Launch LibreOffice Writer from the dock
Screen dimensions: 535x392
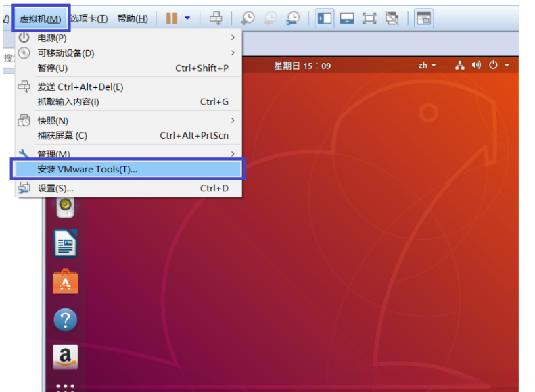(65, 243)
